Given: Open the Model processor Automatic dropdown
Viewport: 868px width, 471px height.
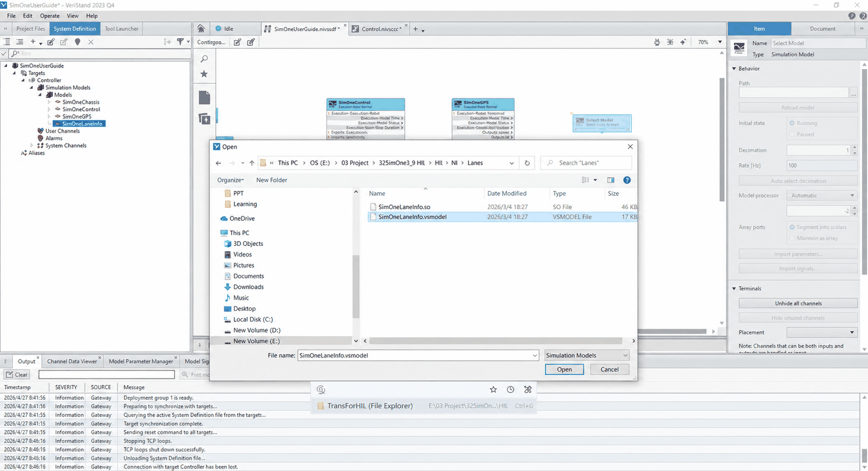Looking at the screenshot, I should tap(822, 195).
